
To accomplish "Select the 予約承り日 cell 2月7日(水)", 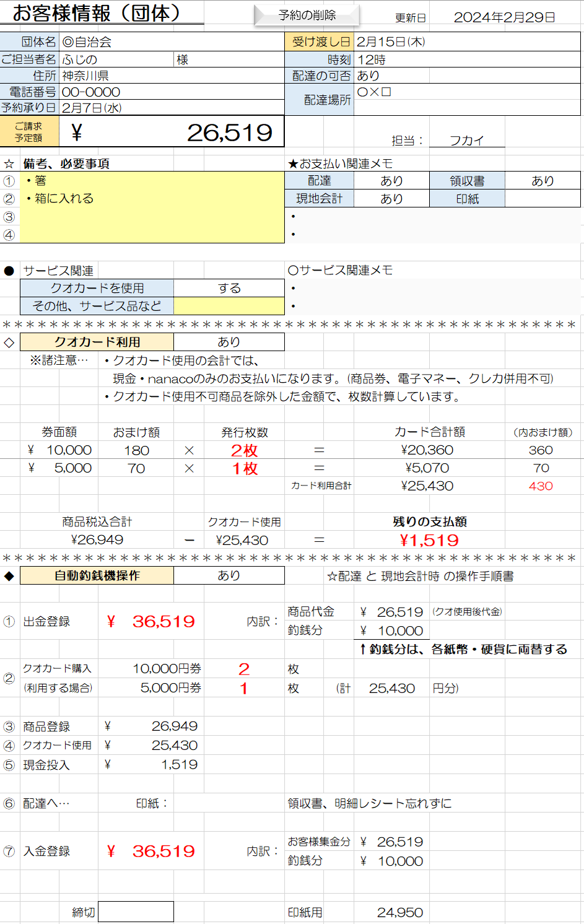I will [x=171, y=108].
